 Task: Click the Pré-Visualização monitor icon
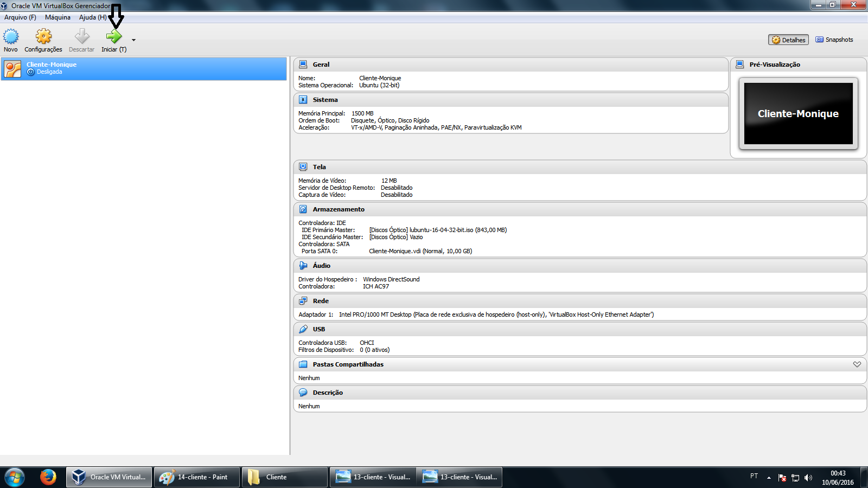tap(740, 65)
